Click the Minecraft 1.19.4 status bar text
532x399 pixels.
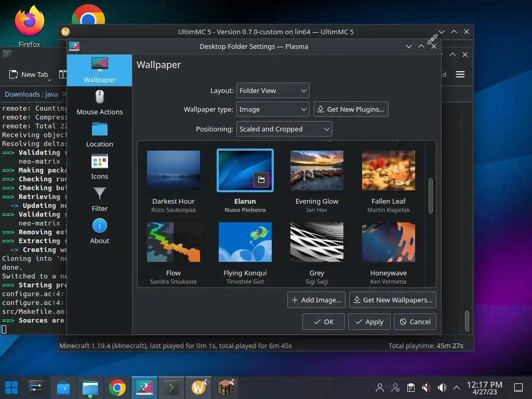176,345
